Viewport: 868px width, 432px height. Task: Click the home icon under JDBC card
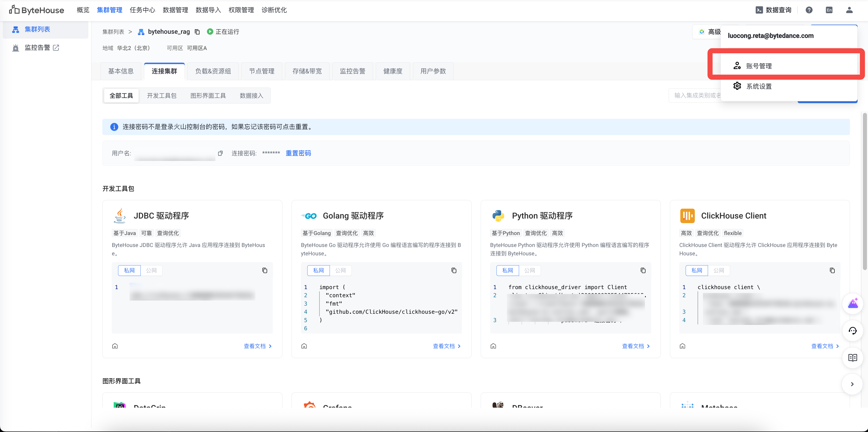(x=115, y=346)
